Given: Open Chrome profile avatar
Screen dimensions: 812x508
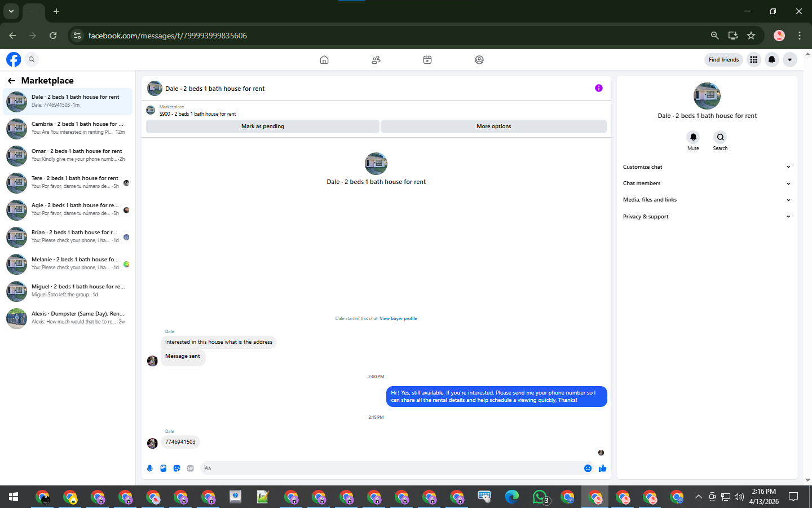Looking at the screenshot, I should coord(779,36).
